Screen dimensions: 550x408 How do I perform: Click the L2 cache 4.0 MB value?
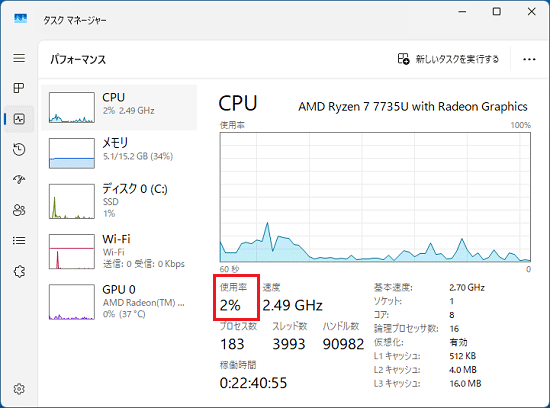coord(463,370)
